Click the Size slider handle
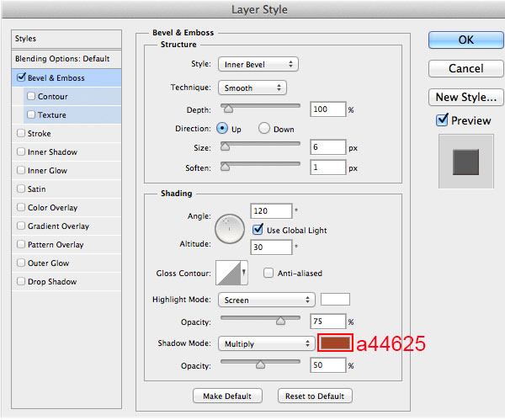The width and height of the screenshot is (505, 420). tap(225, 146)
